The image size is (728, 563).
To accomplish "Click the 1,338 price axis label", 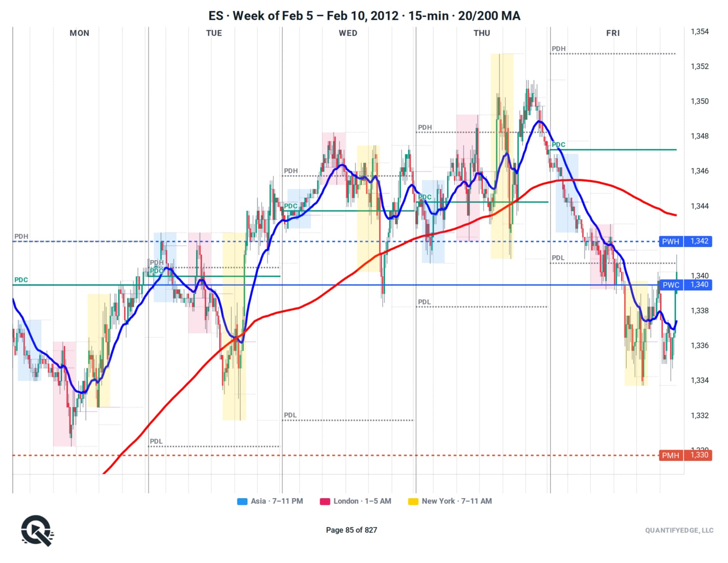I will tap(700, 311).
